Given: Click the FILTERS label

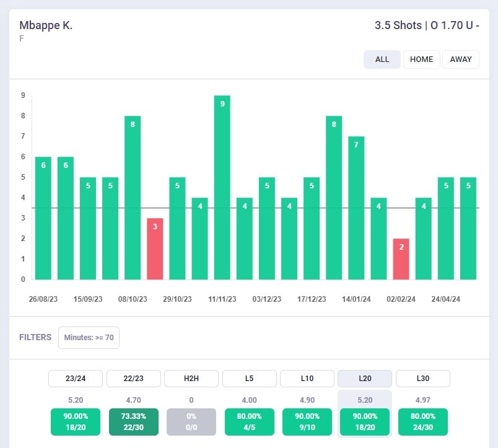Looking at the screenshot, I should [35, 338].
